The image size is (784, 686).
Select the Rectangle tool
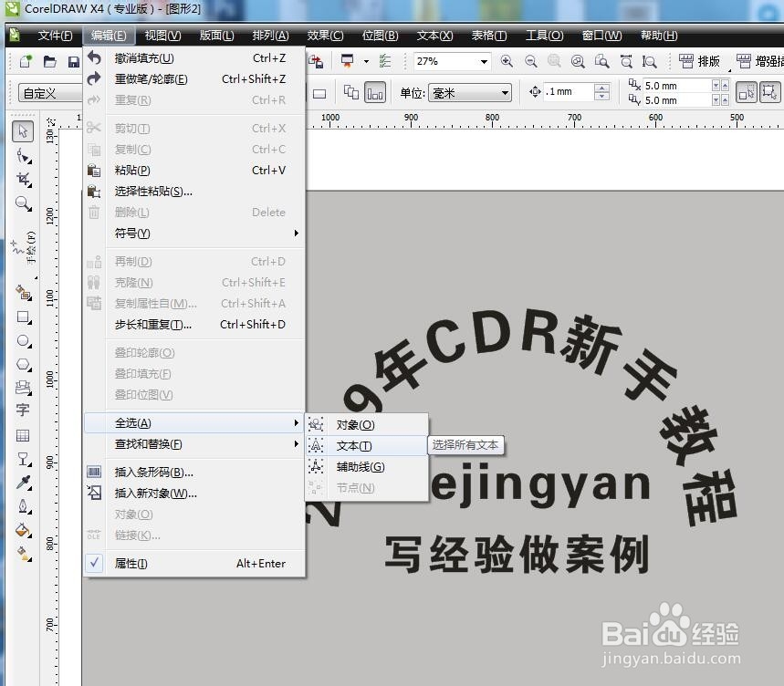coord(23,317)
